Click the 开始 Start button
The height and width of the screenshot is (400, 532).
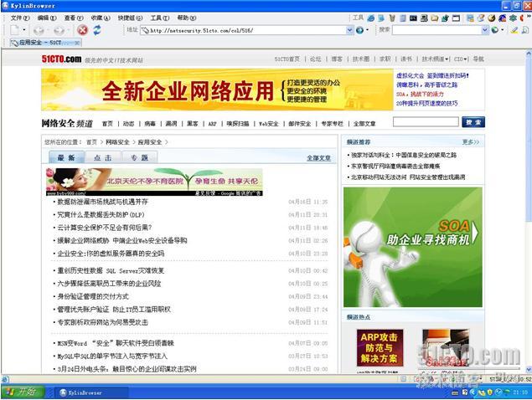point(23,392)
